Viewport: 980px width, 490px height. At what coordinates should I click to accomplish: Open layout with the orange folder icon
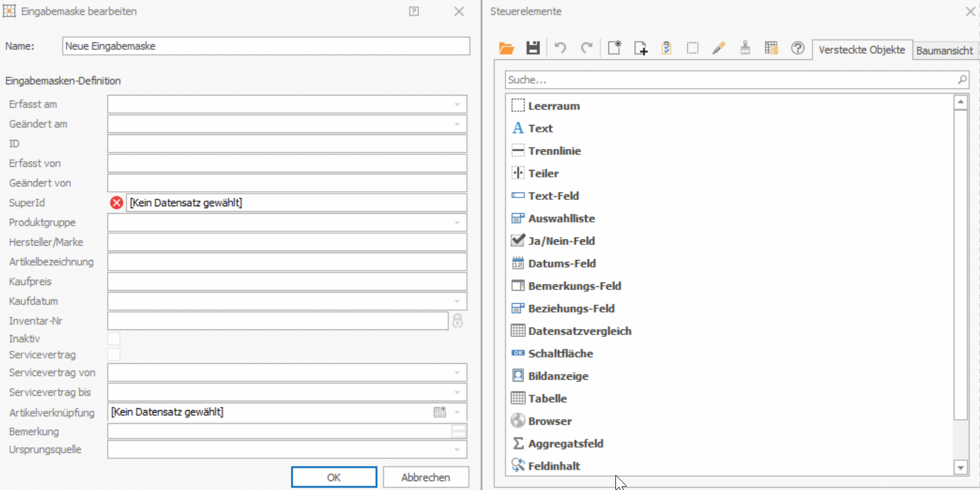point(506,48)
